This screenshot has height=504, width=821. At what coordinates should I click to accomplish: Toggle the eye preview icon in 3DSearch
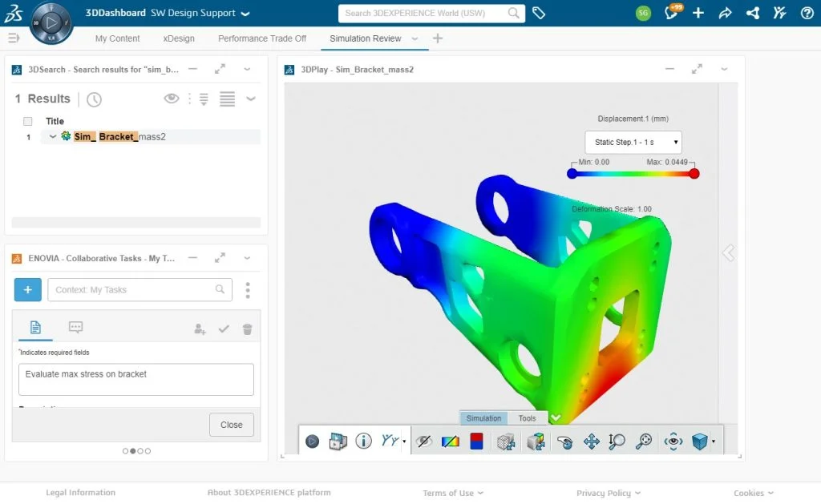pyautogui.click(x=172, y=99)
